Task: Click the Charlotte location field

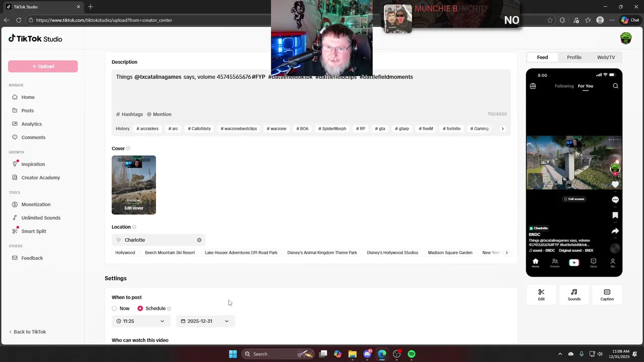Action: coord(158,240)
